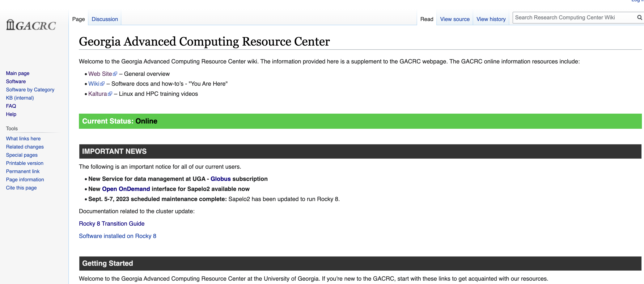Open Software installed on Rocky 8
The width and height of the screenshot is (644, 284).
click(x=118, y=236)
